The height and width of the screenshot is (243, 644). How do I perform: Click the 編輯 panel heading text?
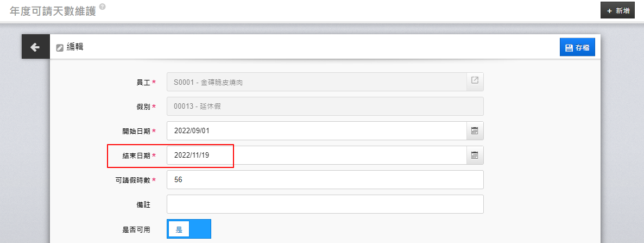coord(75,47)
